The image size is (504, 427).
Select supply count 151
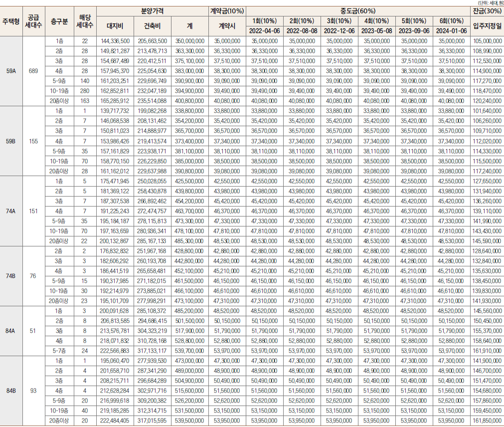33,211
